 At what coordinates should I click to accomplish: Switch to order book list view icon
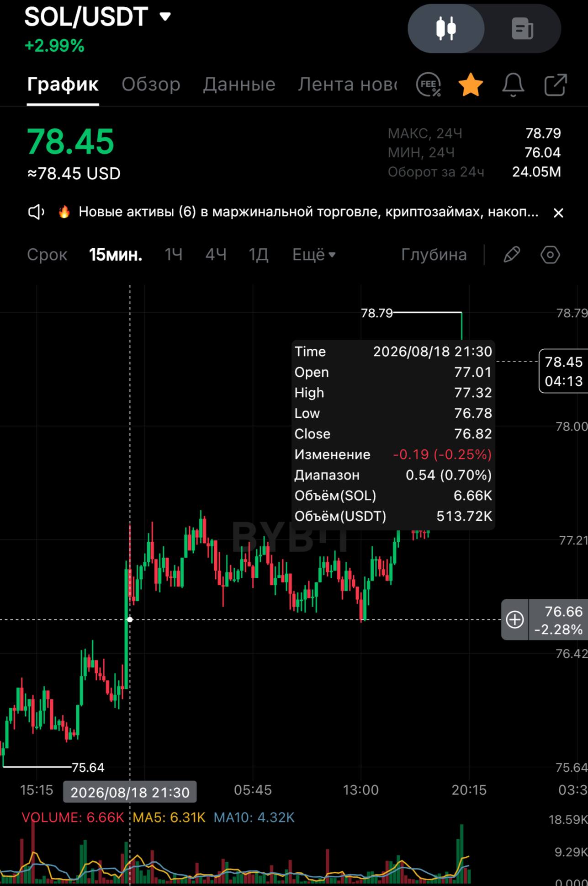[x=522, y=28]
